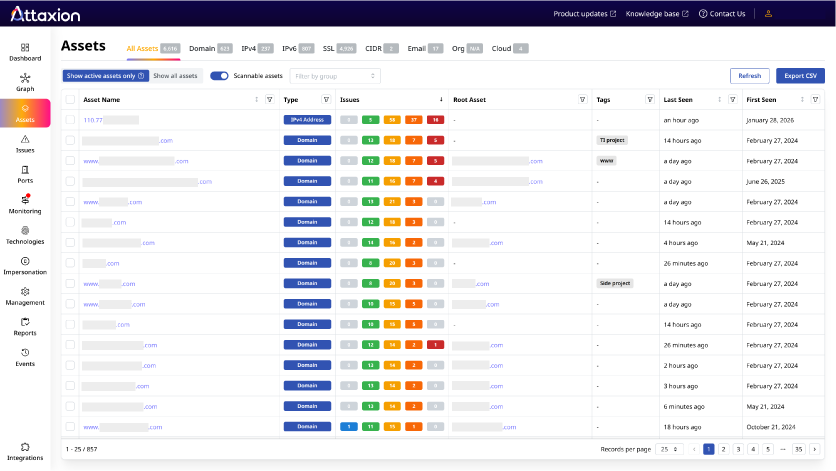Click the user profile icon
This screenshot has width=836, height=471.
[x=768, y=14]
